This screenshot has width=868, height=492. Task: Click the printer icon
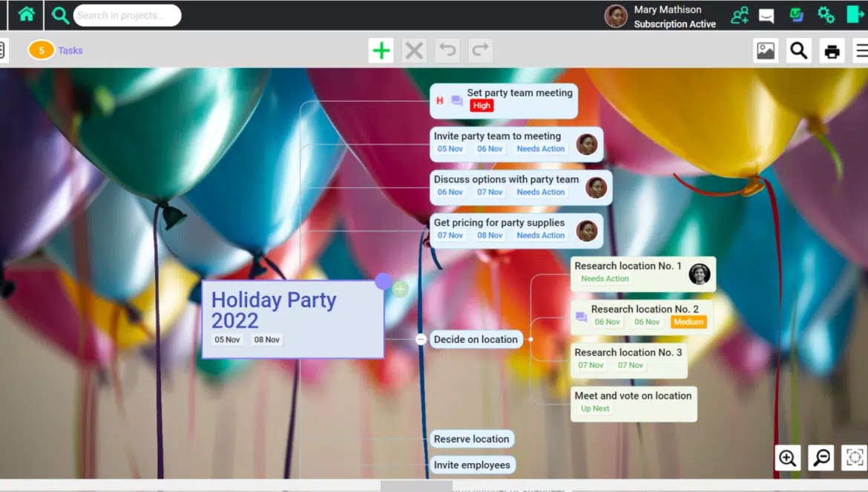pyautogui.click(x=832, y=50)
